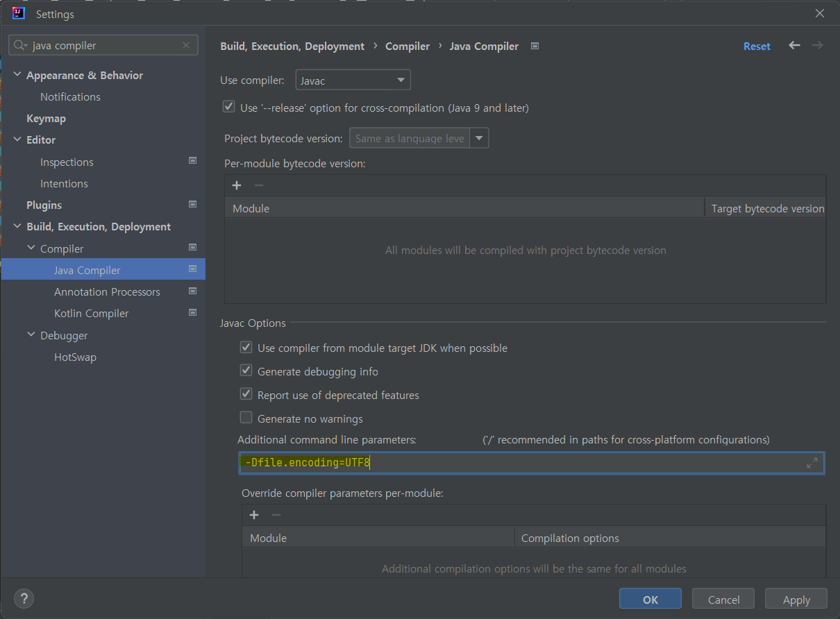This screenshot has width=840, height=619.
Task: Add a per-module bytecode version entry
Action: tap(237, 185)
